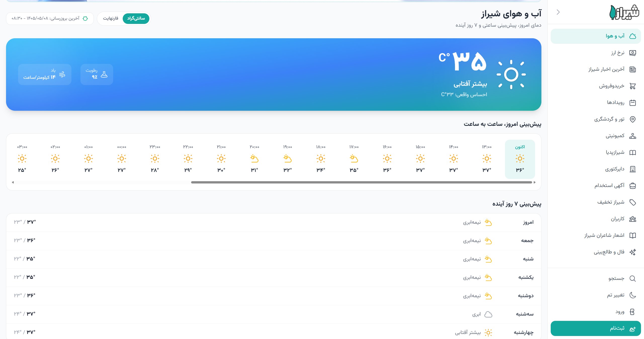Open the رویدادها menu entry
Screen dimensions: 644x339
[596, 103]
